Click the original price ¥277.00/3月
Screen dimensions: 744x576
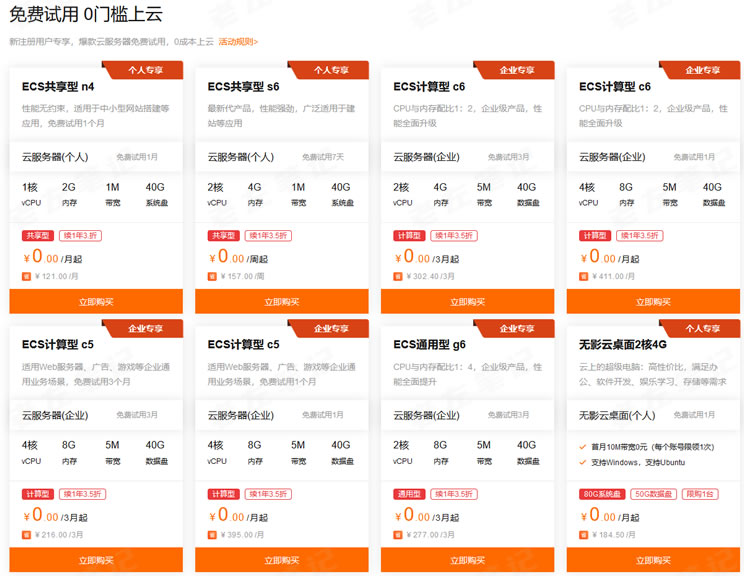click(430, 535)
